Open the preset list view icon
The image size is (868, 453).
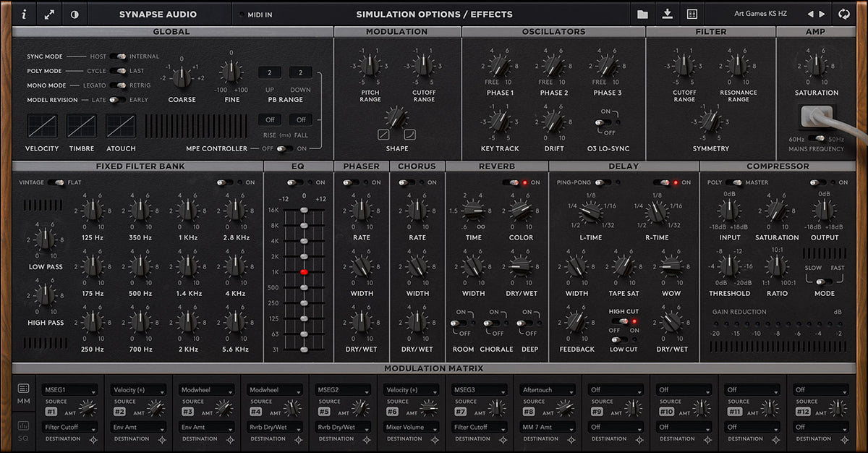coord(692,14)
